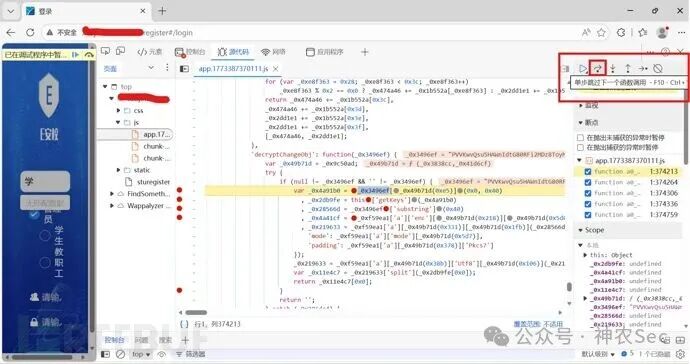This screenshot has height=364, width=690.
Task: Expand the static folder
Action: [118, 170]
